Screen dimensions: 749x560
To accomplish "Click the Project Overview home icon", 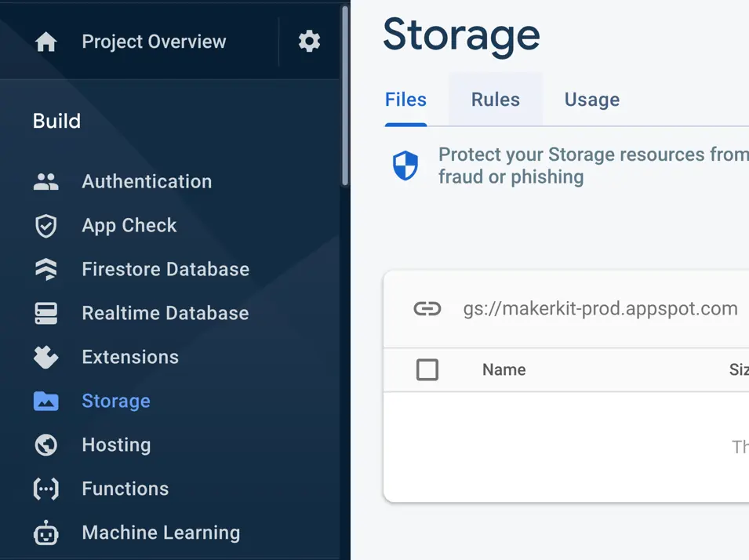I will coord(46,42).
